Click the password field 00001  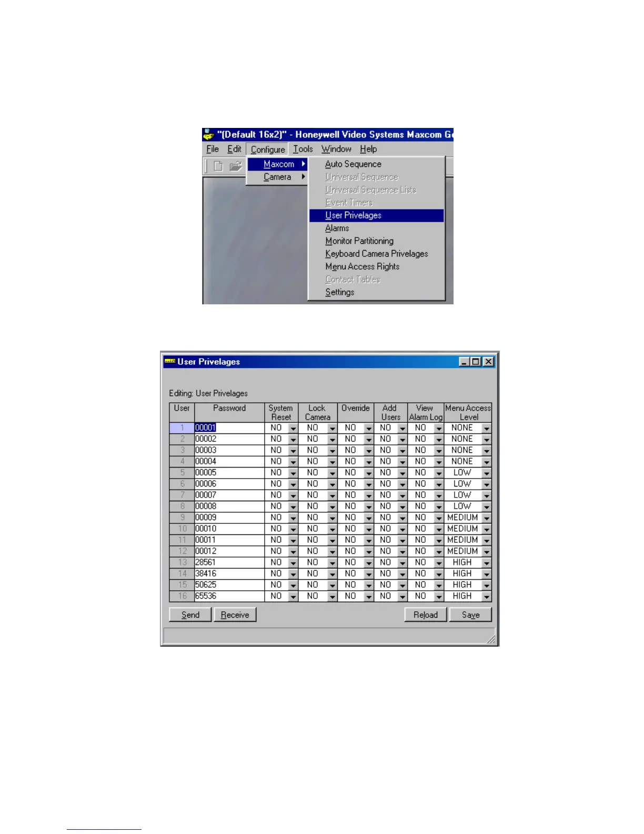[x=229, y=428]
